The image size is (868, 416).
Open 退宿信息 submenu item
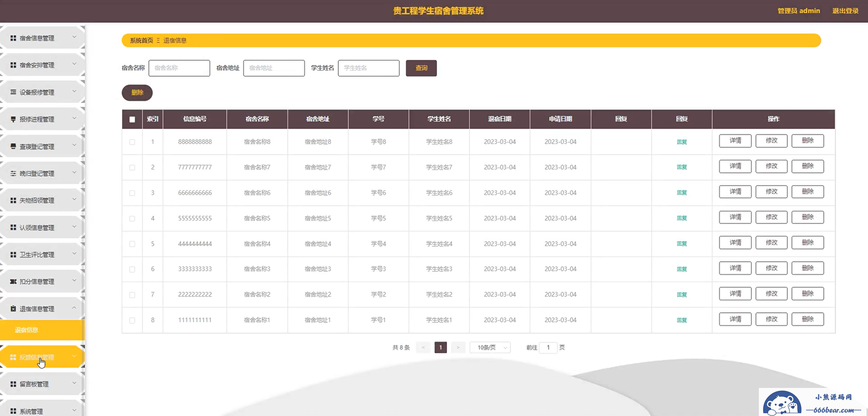tap(42, 330)
